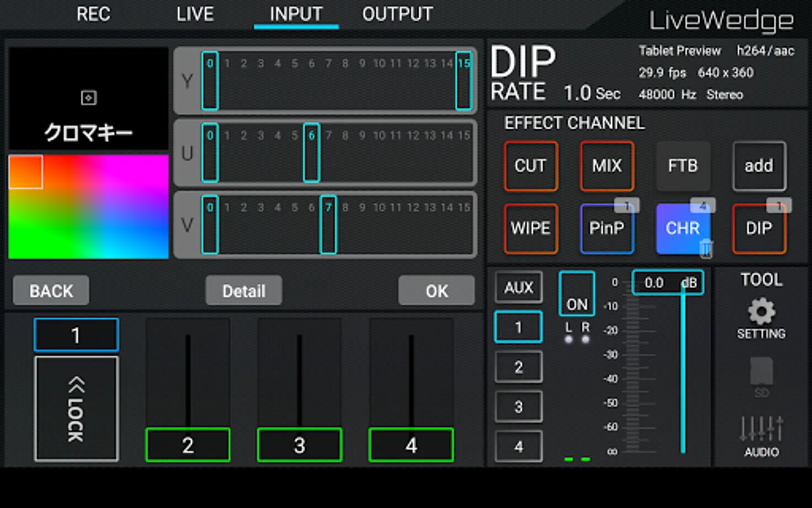Toggle the audio ON switch
Viewport: 812px width, 508px height.
(x=577, y=294)
